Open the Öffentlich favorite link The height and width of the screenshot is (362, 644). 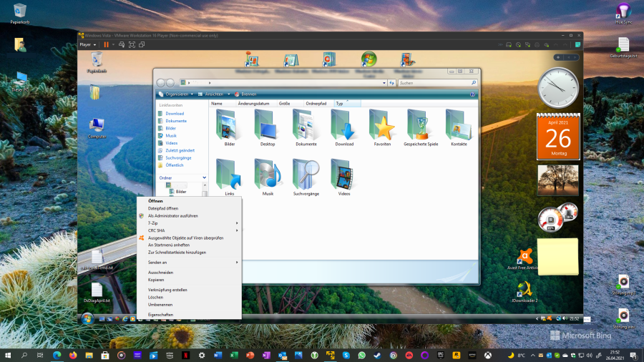pyautogui.click(x=174, y=165)
